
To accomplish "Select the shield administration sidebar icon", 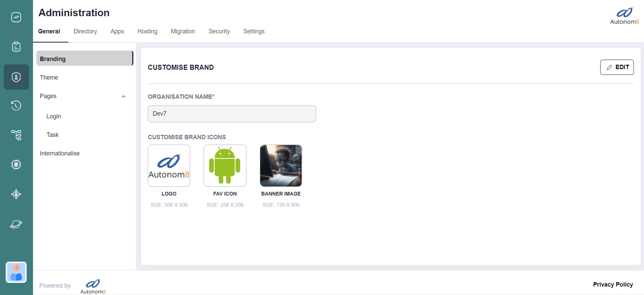I will [x=16, y=77].
